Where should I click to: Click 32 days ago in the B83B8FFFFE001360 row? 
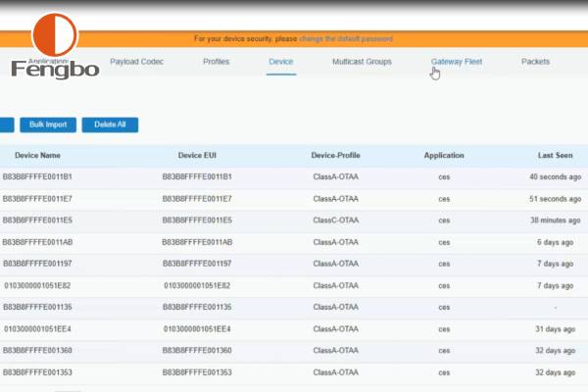(x=555, y=351)
